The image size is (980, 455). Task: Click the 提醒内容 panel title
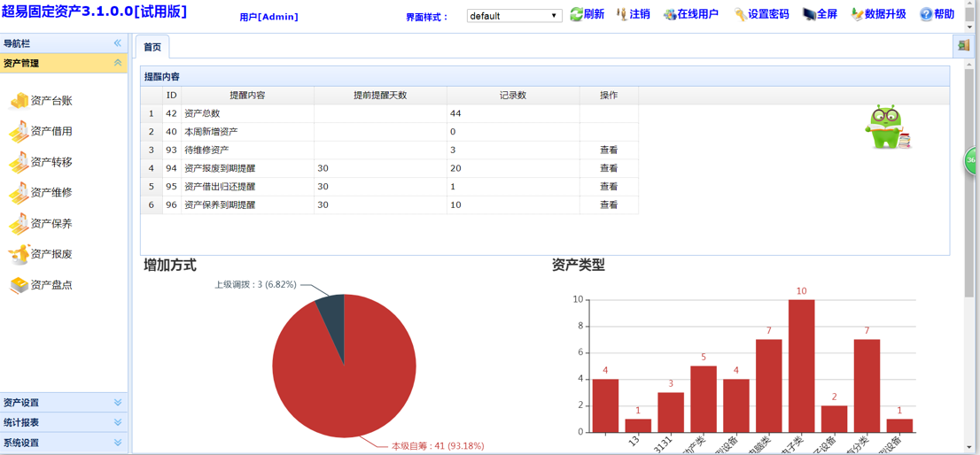tap(162, 77)
